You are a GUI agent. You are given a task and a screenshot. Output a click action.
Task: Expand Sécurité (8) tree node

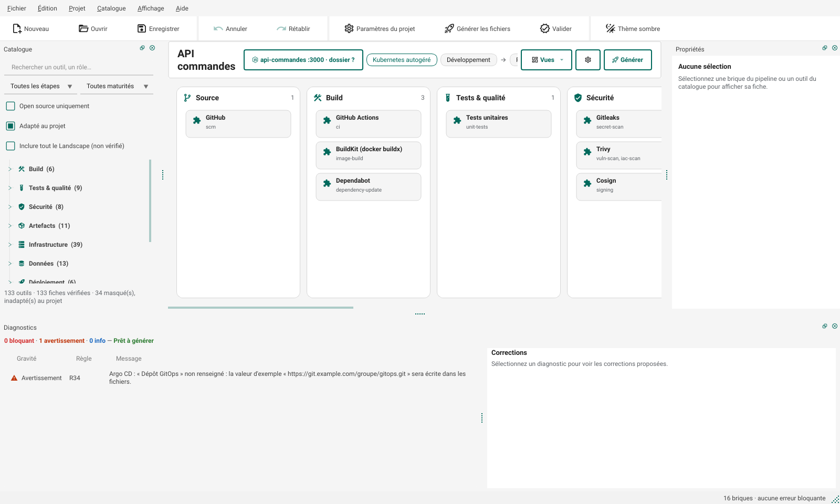[x=10, y=207]
